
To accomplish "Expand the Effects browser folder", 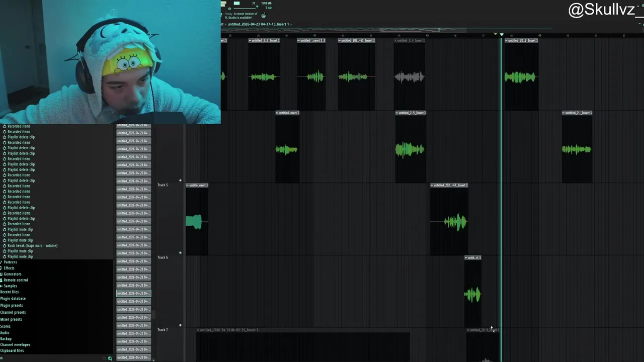I will pos(9,268).
